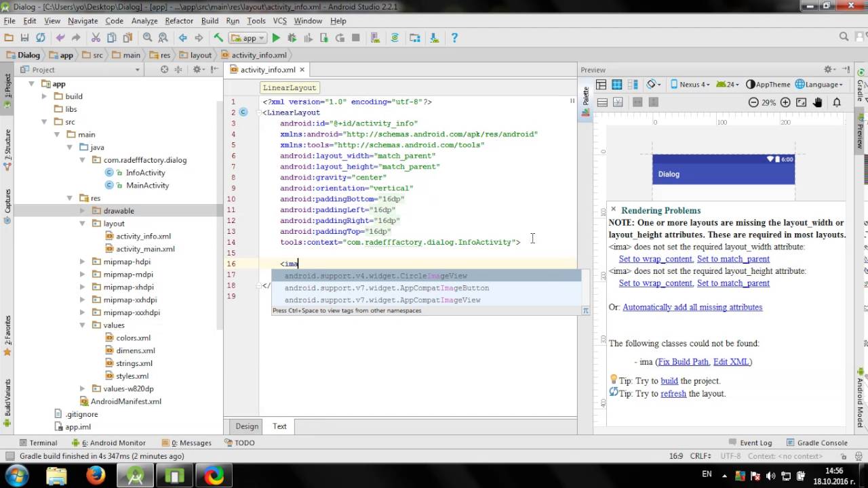
Task: Click the 'Edit XML' link
Action: point(731,362)
